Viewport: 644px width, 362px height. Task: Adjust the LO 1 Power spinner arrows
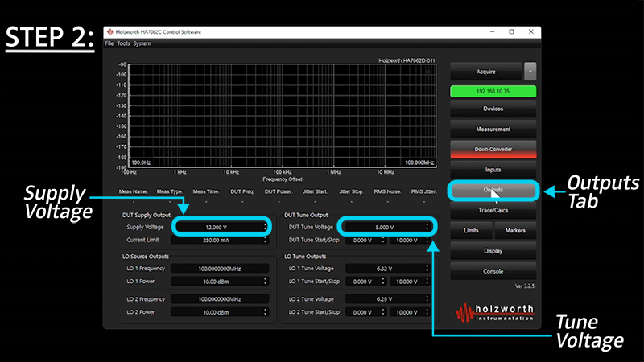click(x=265, y=282)
